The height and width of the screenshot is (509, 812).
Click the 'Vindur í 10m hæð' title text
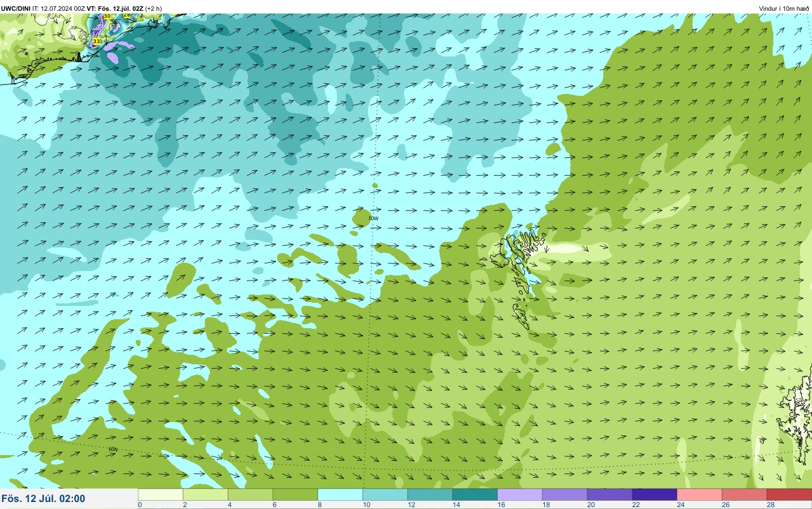click(784, 8)
